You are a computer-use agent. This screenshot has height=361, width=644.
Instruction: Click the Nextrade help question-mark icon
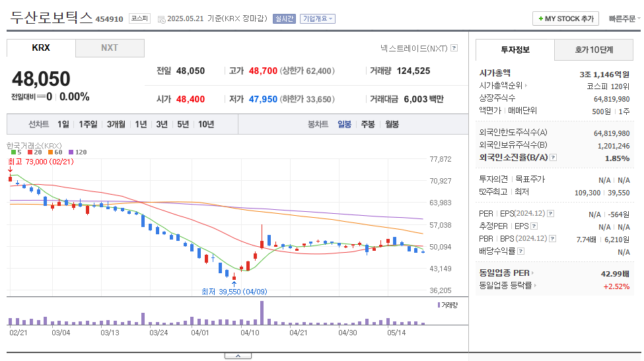pos(454,48)
